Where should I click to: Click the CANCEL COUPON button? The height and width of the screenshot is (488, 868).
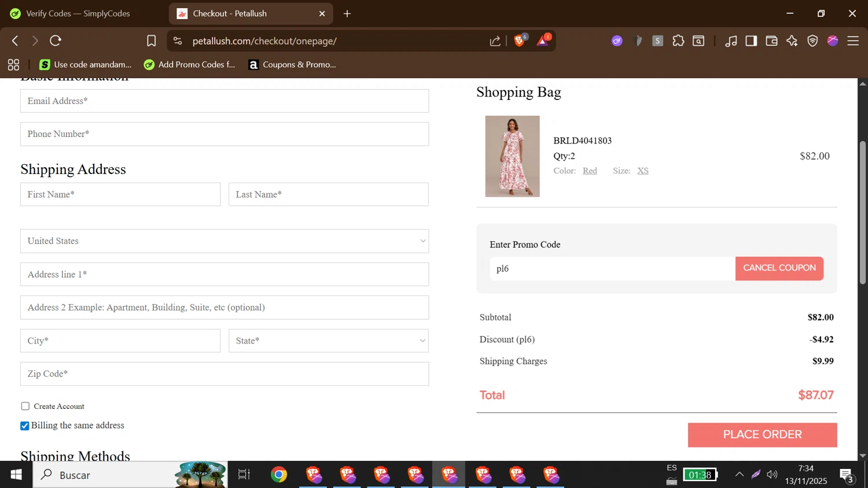[x=779, y=268]
